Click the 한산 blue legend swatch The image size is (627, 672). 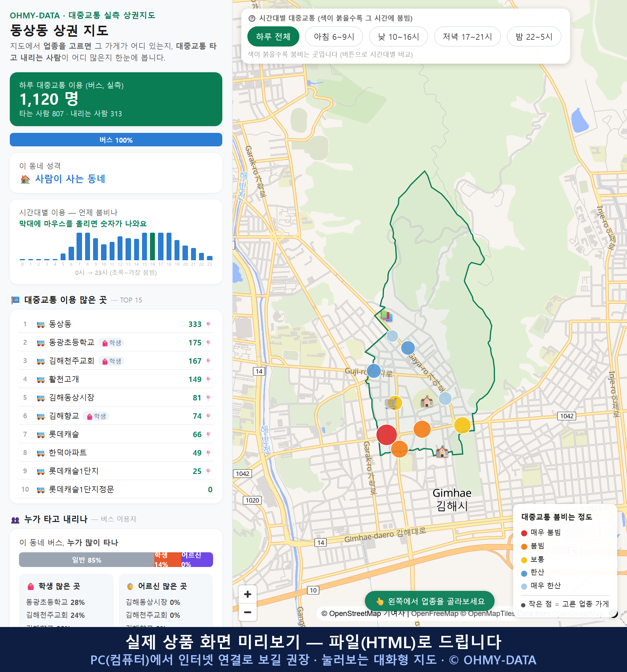pyautogui.click(x=524, y=573)
